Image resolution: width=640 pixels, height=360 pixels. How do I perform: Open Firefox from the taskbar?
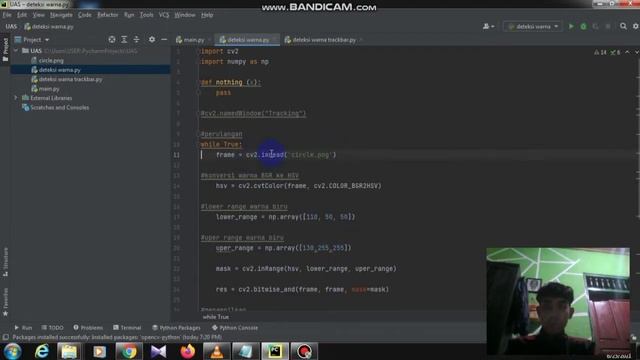[x=188, y=351]
